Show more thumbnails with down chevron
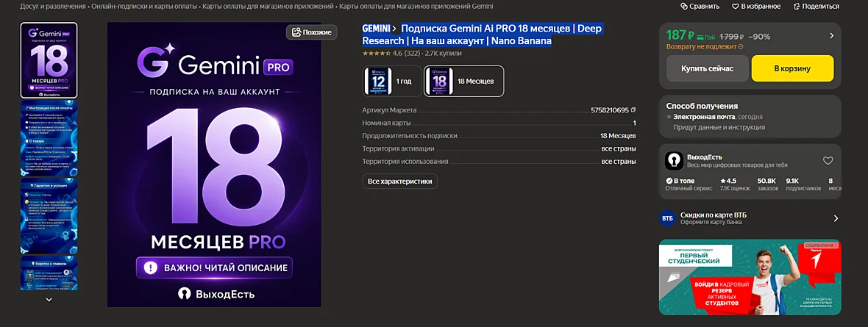The width and height of the screenshot is (868, 327). [49, 299]
